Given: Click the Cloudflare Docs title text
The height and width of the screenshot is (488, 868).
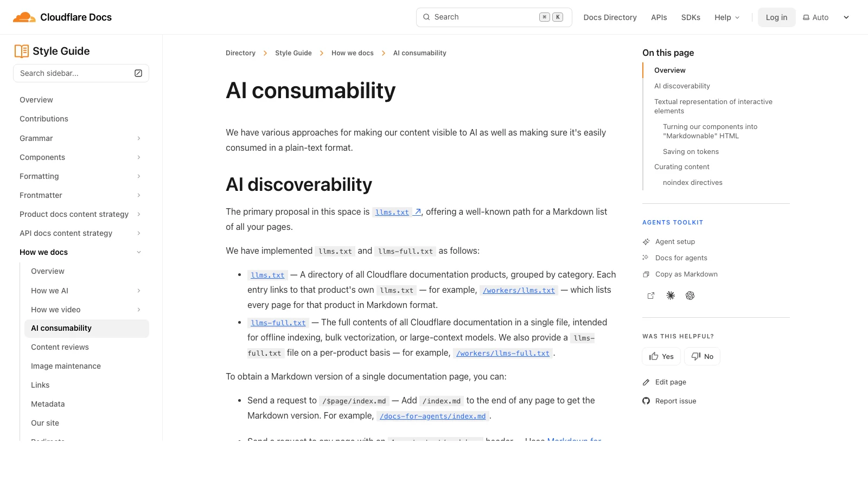Looking at the screenshot, I should [76, 17].
